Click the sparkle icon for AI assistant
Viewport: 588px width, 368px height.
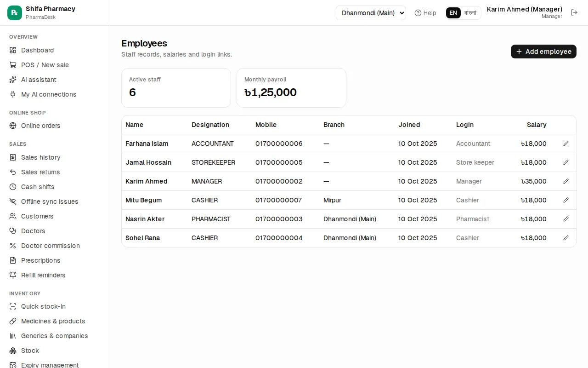click(x=13, y=80)
